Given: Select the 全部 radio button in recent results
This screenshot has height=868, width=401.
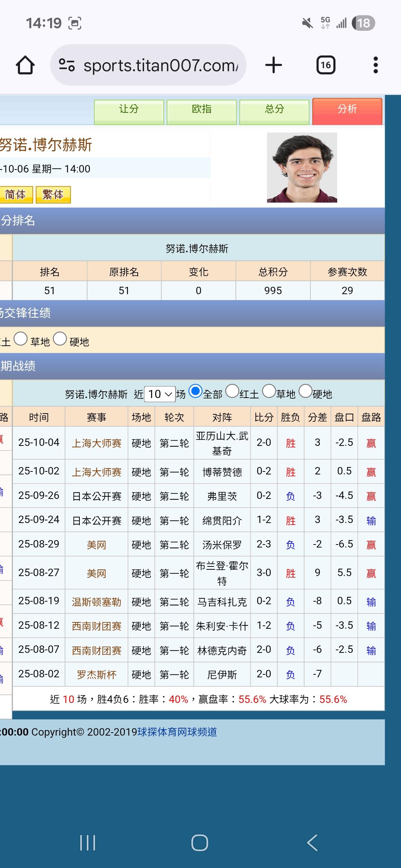Looking at the screenshot, I should tap(196, 391).
